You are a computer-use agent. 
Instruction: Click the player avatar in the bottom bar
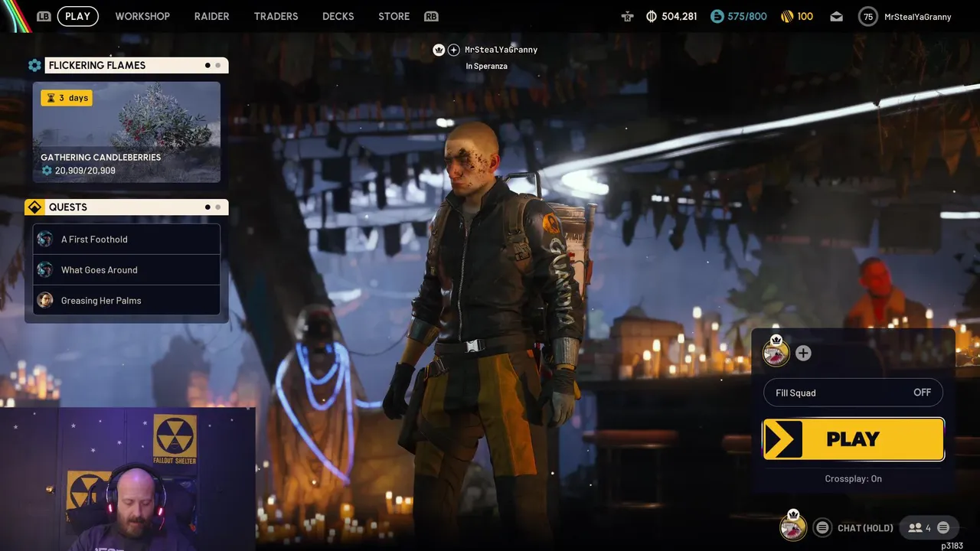pos(793,527)
